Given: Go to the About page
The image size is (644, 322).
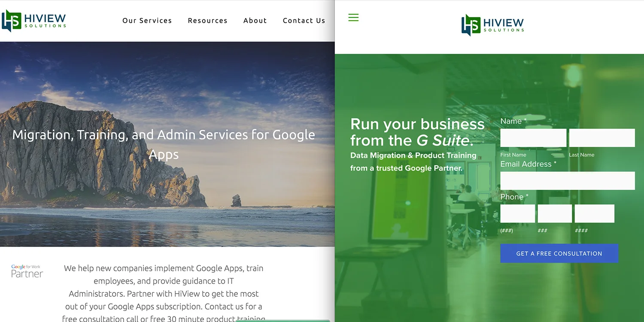Looking at the screenshot, I should [x=255, y=21].
